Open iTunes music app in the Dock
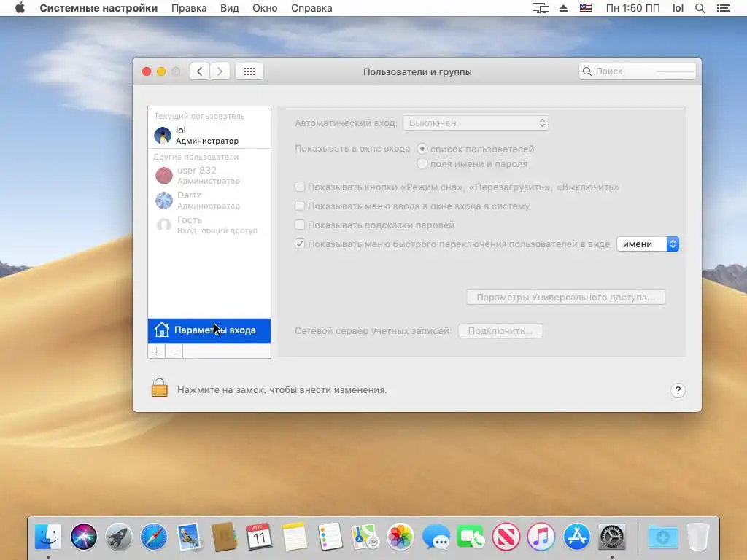747x560 pixels. point(541,537)
